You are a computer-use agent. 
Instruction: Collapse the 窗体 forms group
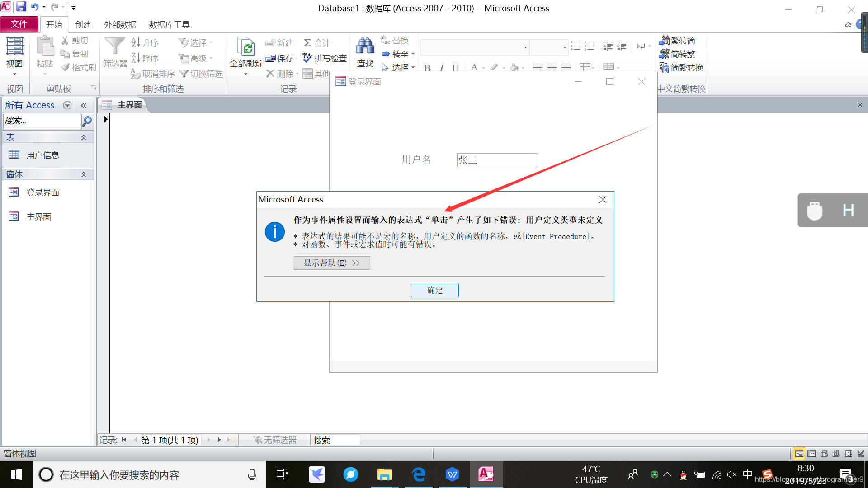[x=84, y=174]
